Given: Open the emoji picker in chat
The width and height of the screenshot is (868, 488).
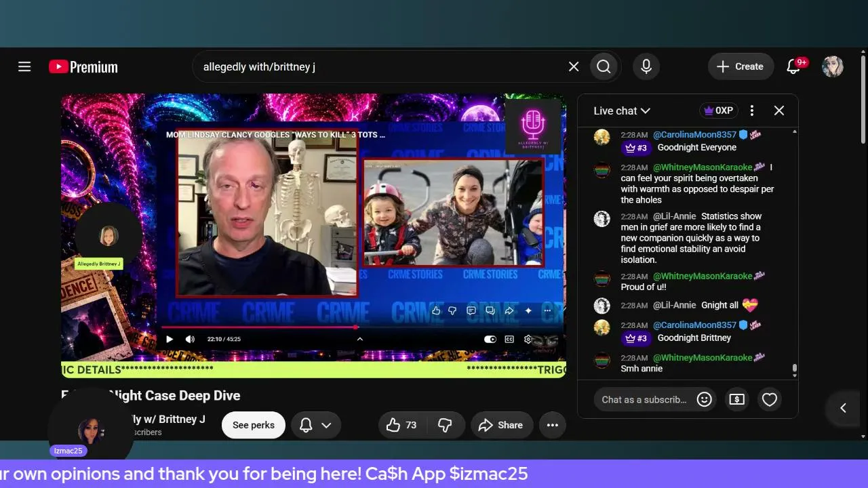Looking at the screenshot, I should (x=705, y=399).
